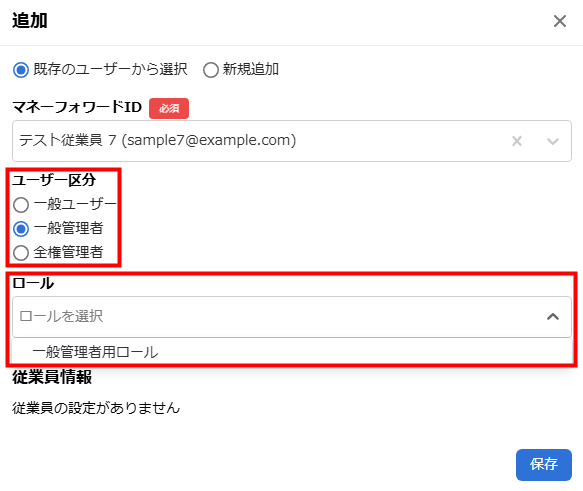Save the form with the 保存 button
The width and height of the screenshot is (583, 491).
(544, 465)
